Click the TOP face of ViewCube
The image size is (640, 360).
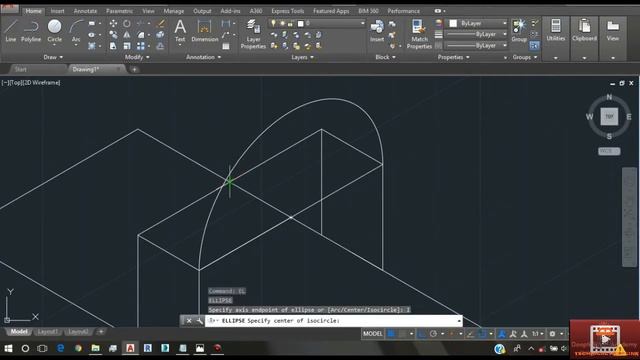click(x=609, y=117)
